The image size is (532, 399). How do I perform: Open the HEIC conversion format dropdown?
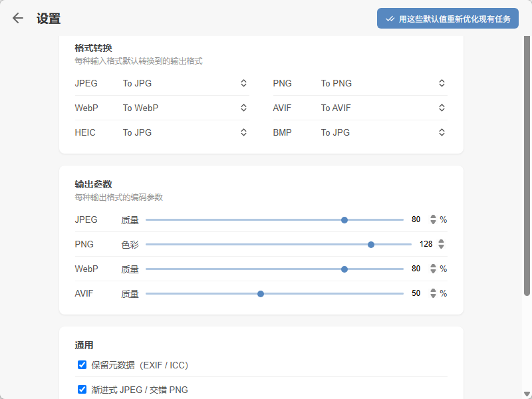(186, 132)
